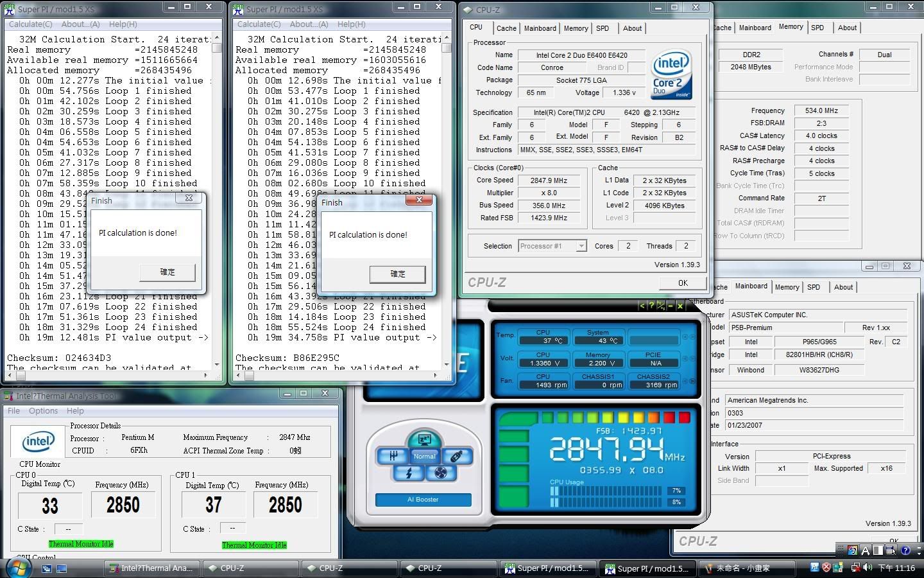
Task: Open Calculate(C) menu in left Super PI window
Action: 30,24
